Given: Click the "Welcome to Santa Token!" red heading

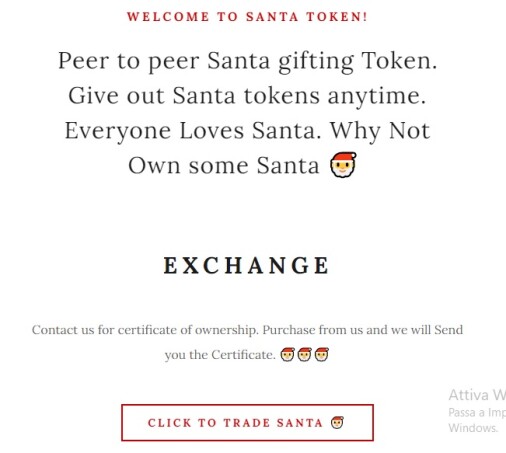Looking at the screenshot, I should coord(247,17).
